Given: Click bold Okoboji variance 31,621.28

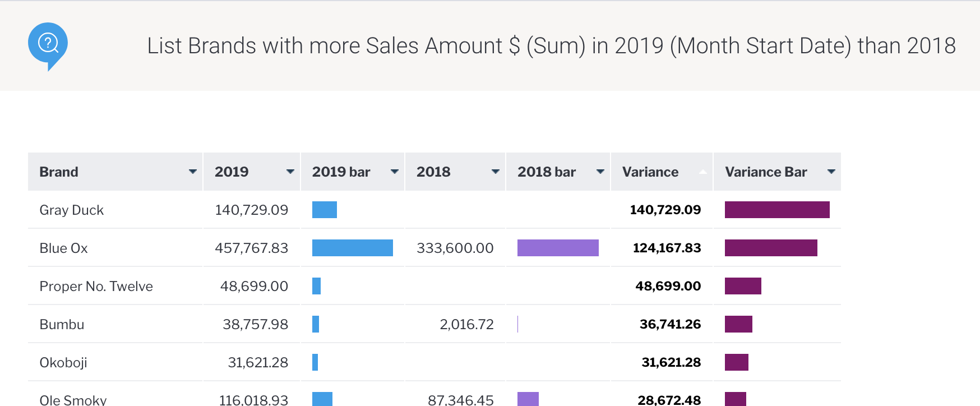Looking at the screenshot, I should pyautogui.click(x=672, y=363).
